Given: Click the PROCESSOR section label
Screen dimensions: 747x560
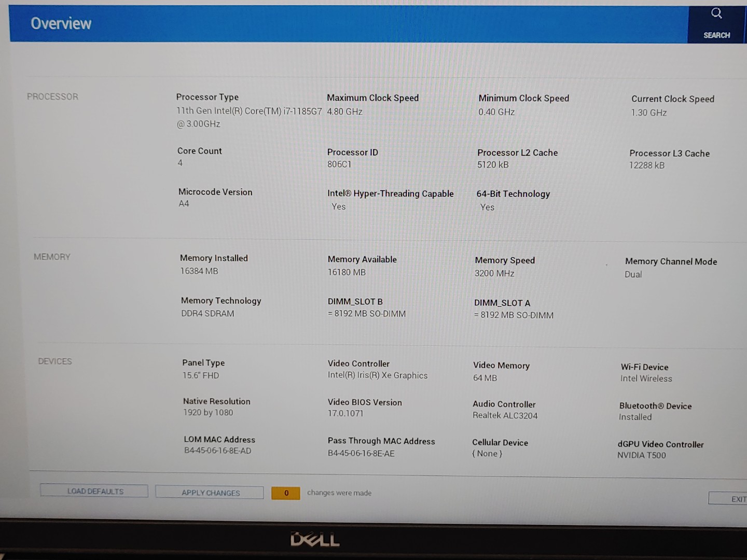Looking at the screenshot, I should (x=52, y=97).
